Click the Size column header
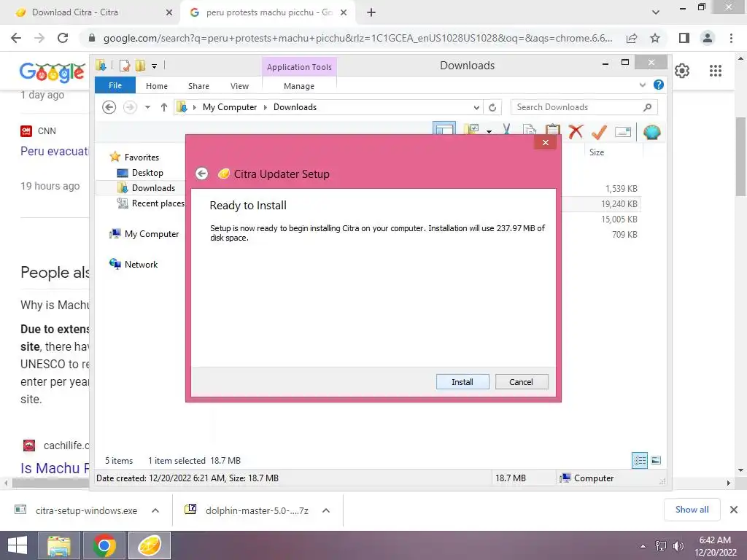 tap(597, 152)
